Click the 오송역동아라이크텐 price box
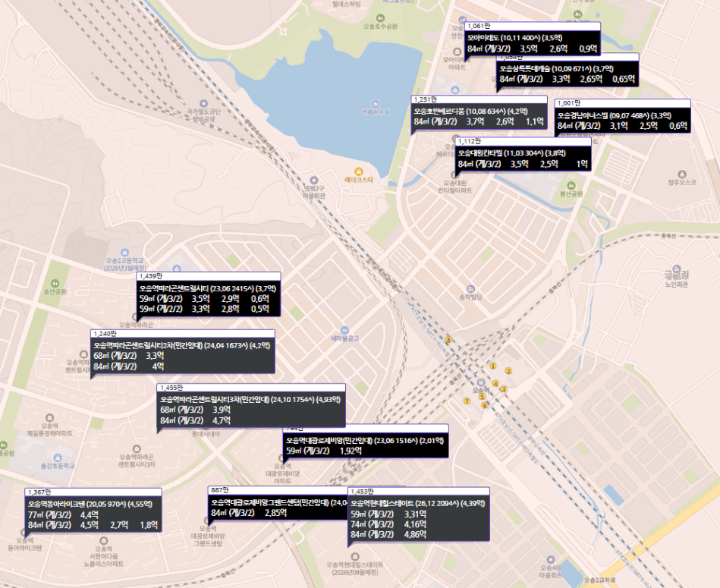 coord(93,511)
